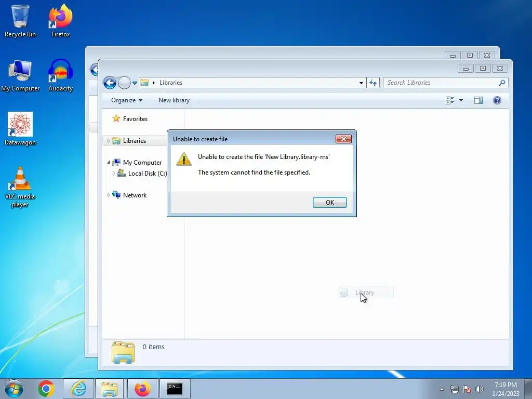This screenshot has width=532, height=399.
Task: Switch to Windows Explorer taskbar button
Action: tap(109, 389)
